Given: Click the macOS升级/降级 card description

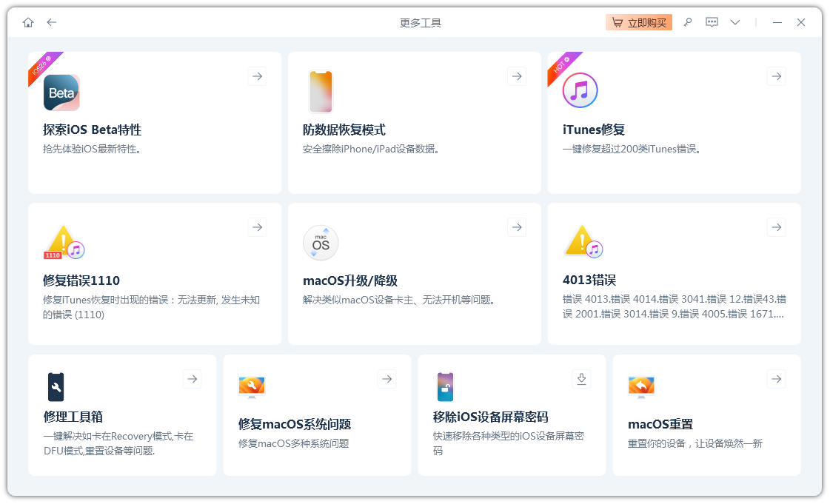Looking at the screenshot, I should (399, 300).
